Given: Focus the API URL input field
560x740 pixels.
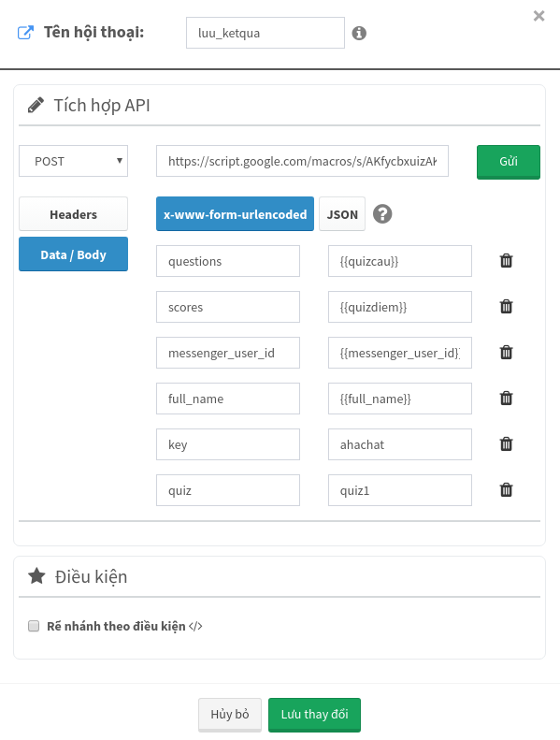Looking at the screenshot, I should (x=302, y=161).
